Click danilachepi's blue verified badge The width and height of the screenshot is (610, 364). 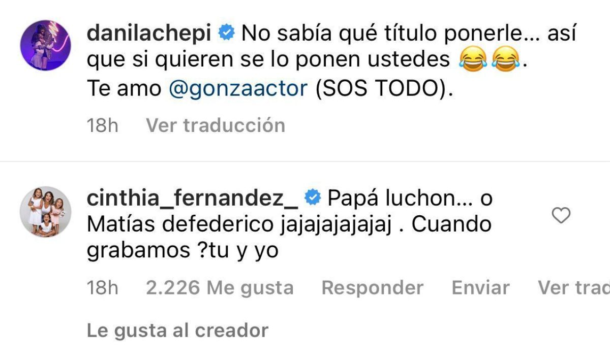[x=226, y=34]
